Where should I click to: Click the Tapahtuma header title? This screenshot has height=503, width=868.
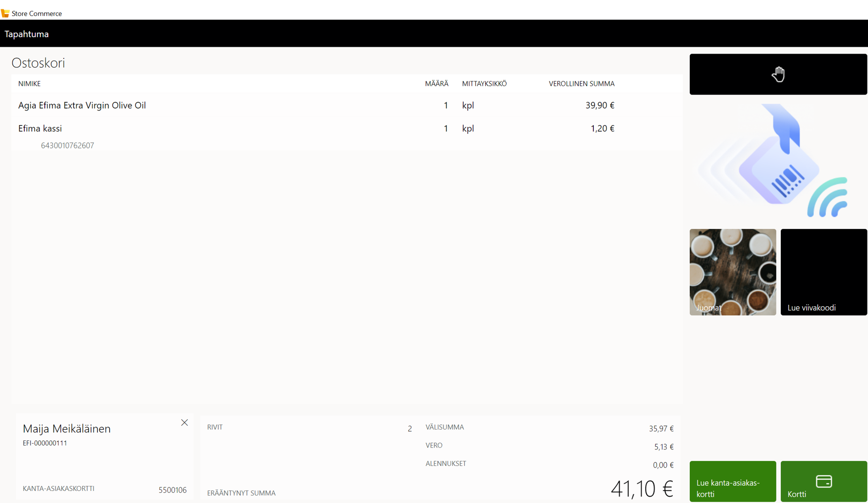(x=27, y=34)
